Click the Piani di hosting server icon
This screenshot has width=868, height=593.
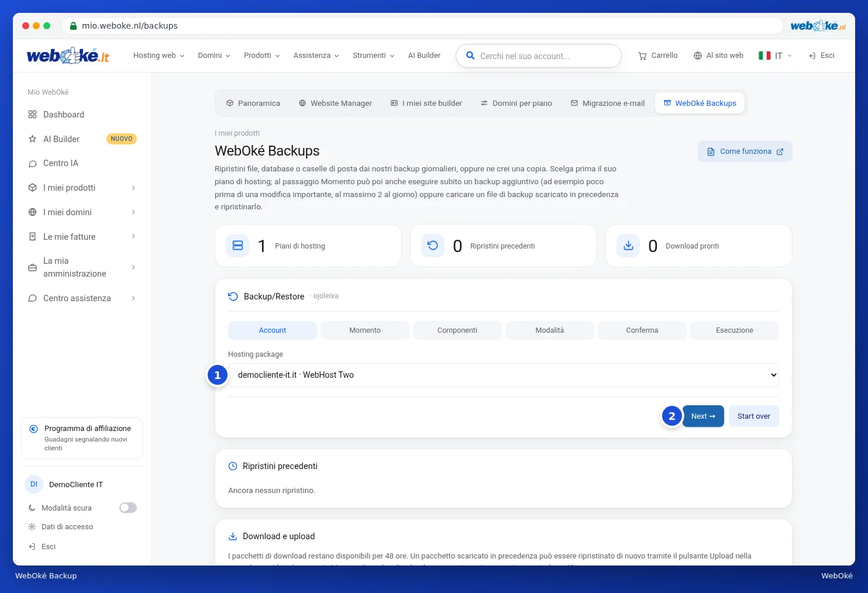pyautogui.click(x=238, y=246)
